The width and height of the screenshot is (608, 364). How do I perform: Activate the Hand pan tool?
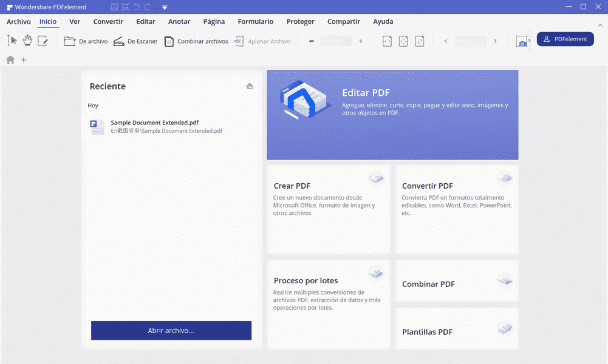pos(27,41)
